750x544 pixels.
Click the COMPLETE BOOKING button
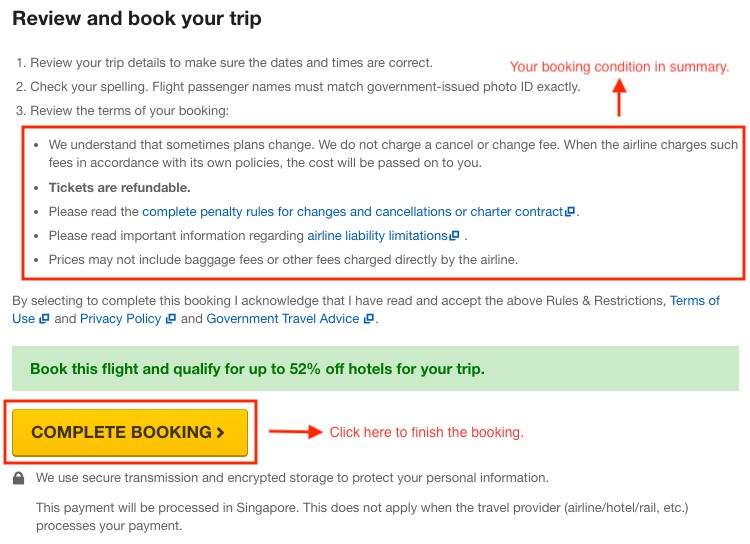coord(130,433)
